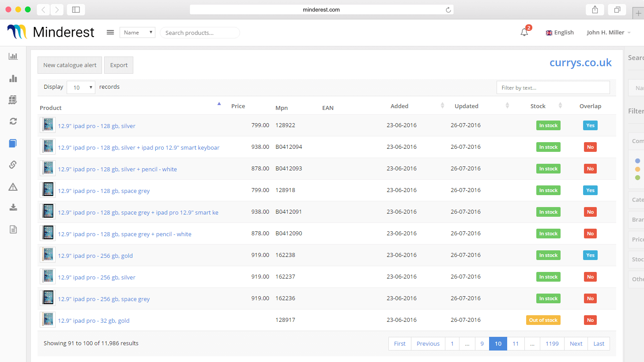644x362 pixels.
Task: Click the browser back arrow
Action: click(x=43, y=10)
